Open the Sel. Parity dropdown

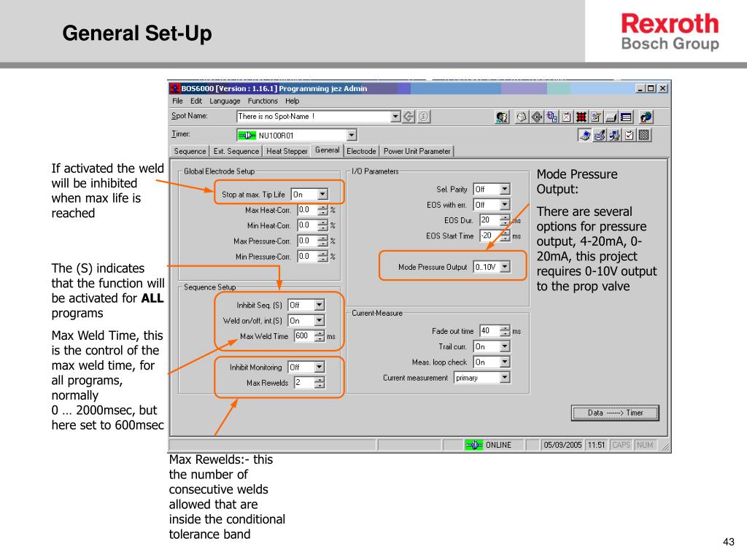pos(505,189)
